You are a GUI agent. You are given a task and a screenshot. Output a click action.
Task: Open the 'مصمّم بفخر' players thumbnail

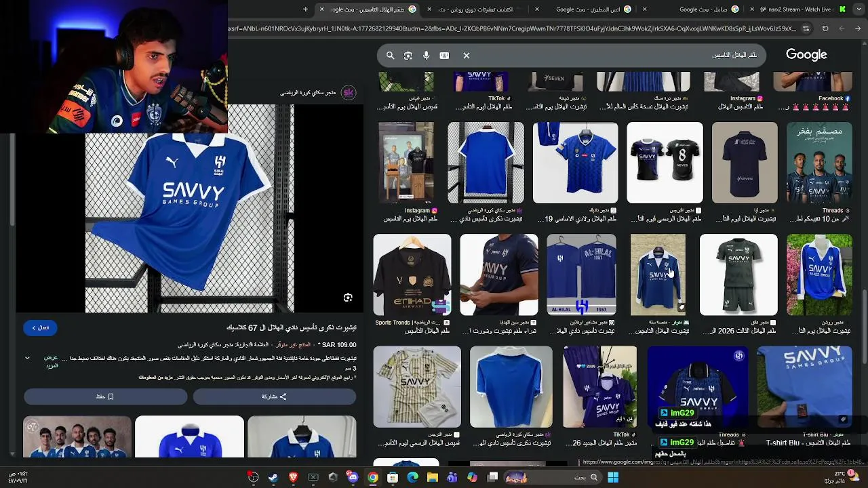coord(819,163)
